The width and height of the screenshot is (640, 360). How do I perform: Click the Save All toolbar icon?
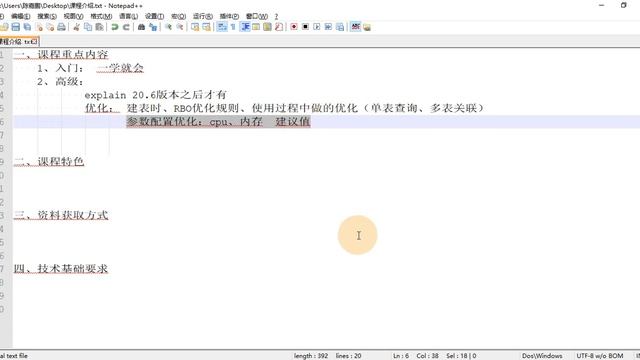click(x=27, y=27)
